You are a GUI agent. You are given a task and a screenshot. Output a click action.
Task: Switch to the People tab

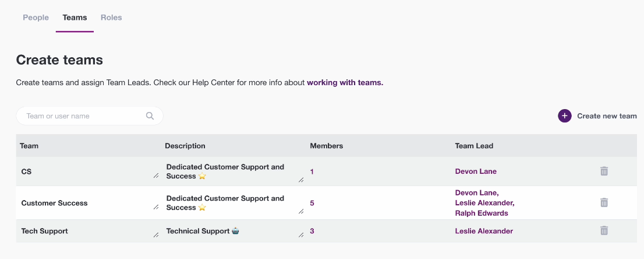coord(36,17)
